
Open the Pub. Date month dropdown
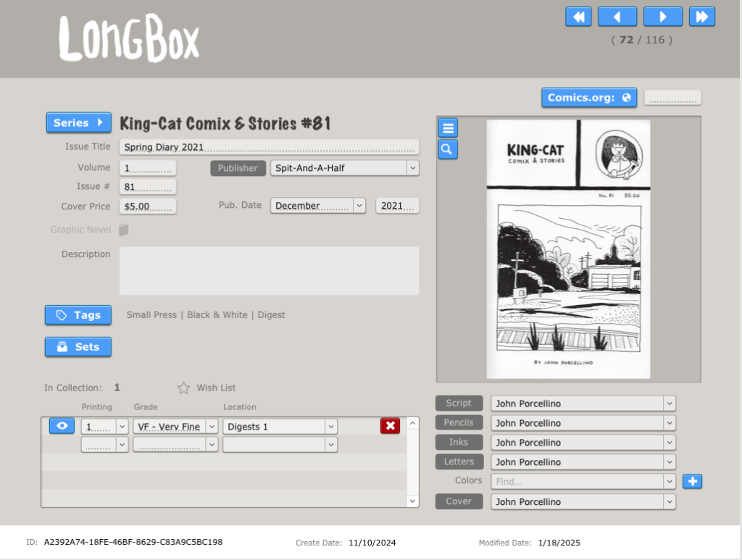[359, 206]
